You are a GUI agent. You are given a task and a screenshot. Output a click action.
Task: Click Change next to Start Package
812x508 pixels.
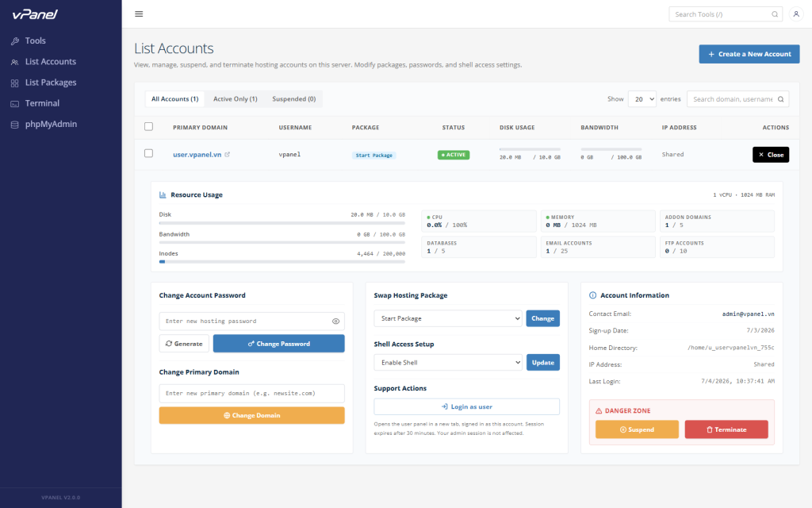click(542, 318)
